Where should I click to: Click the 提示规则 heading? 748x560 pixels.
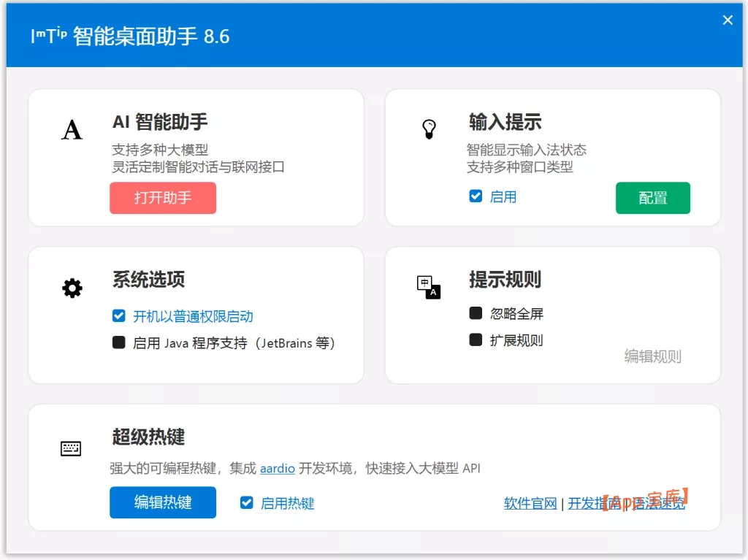point(505,280)
